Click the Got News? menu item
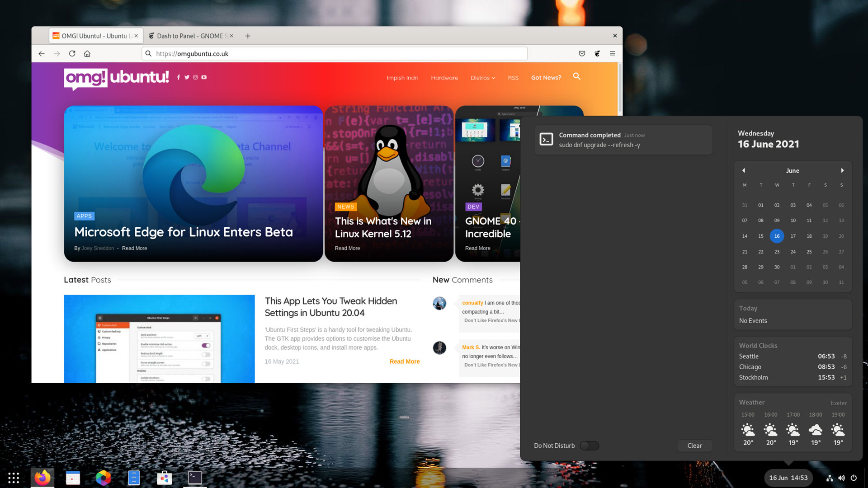 tap(546, 78)
